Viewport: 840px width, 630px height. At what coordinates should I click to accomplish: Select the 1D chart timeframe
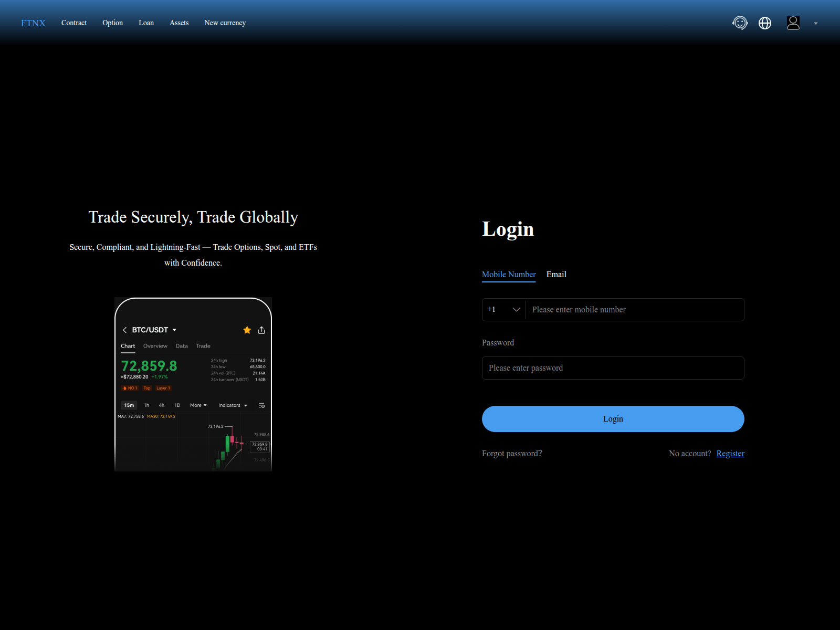[177, 405]
